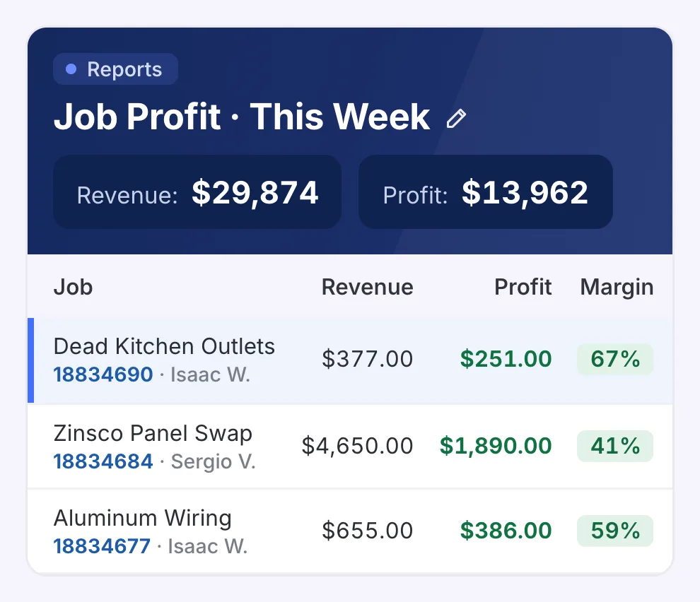700x602 pixels.
Task: Open job link 18834677
Action: (103, 546)
